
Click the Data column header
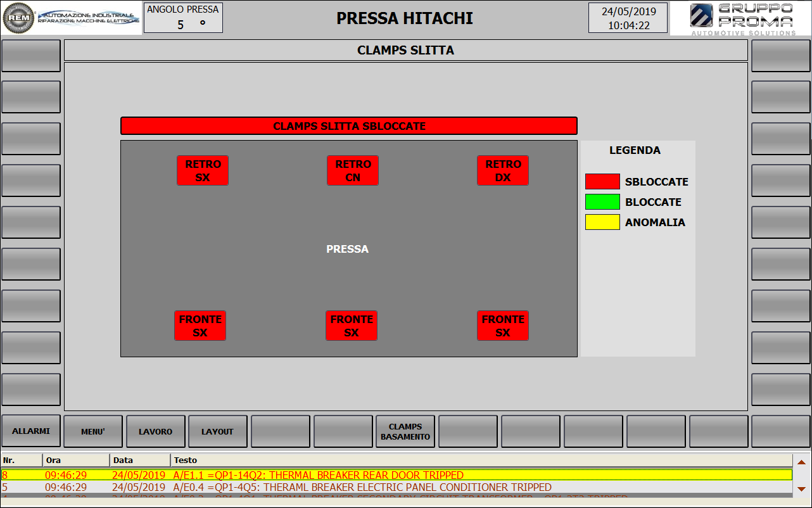tap(140, 460)
